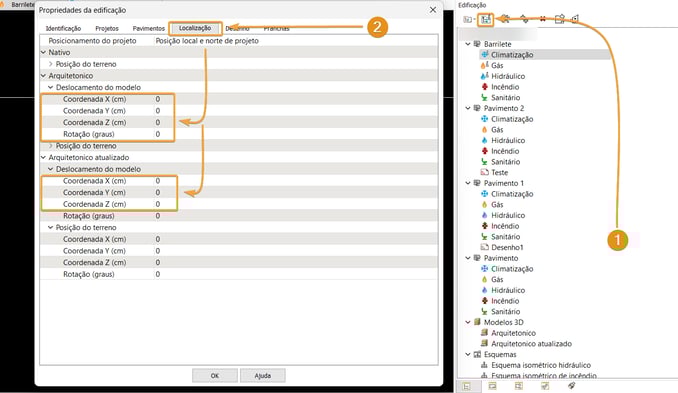Confirm the dialog with OK

(x=214, y=376)
